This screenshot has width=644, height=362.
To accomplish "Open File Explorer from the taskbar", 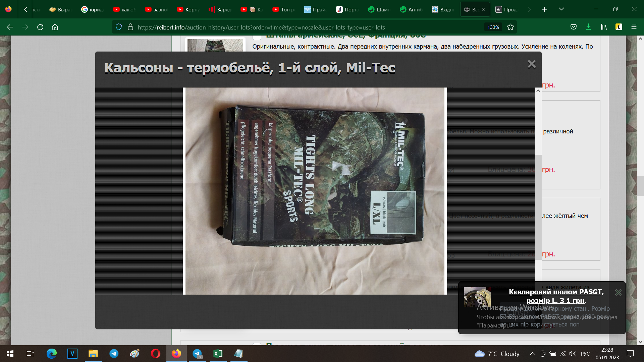I will [93, 354].
